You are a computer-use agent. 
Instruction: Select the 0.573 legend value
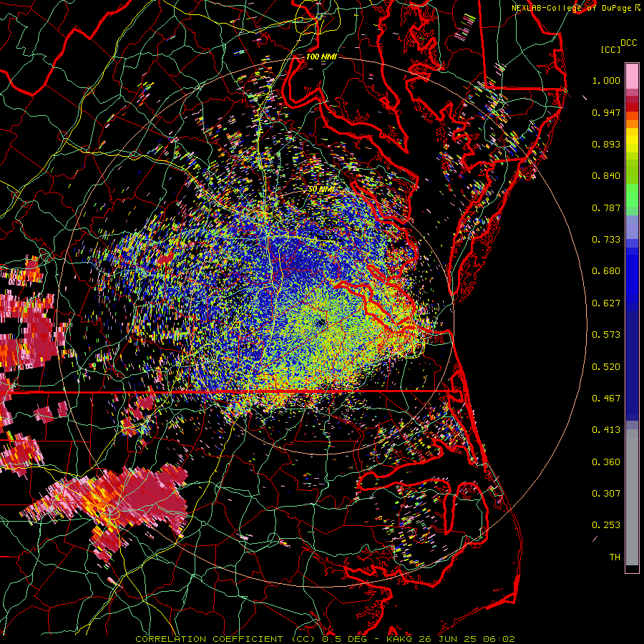(606, 335)
